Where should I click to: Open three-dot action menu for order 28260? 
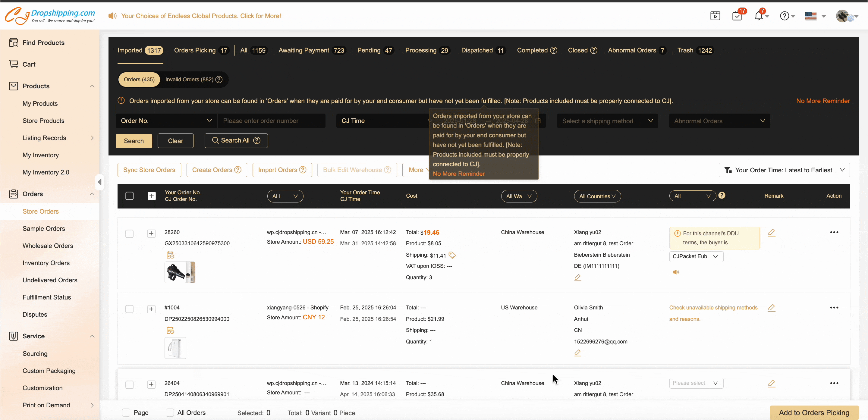point(834,232)
